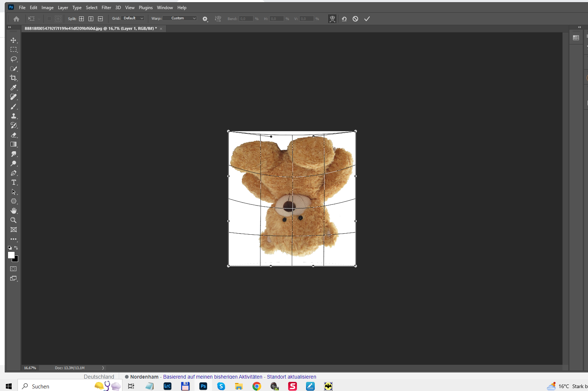Open the Grid dropdown set to Default
The image size is (588, 391).
click(x=133, y=18)
